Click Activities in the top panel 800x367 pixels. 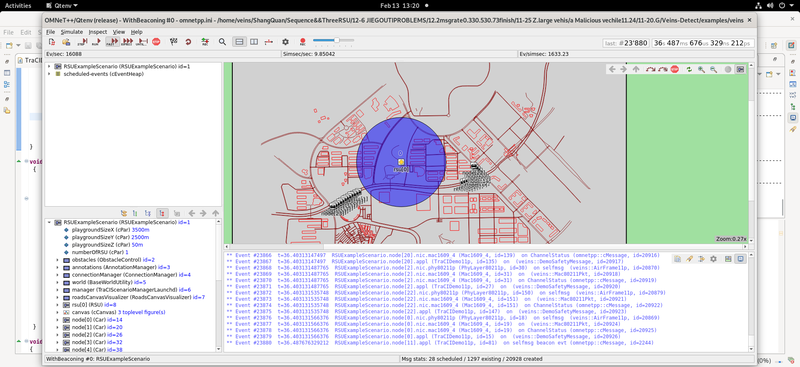[x=18, y=6]
